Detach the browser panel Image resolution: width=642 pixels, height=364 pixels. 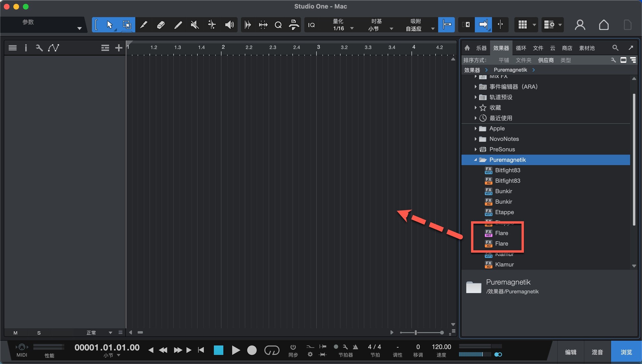[x=631, y=48]
